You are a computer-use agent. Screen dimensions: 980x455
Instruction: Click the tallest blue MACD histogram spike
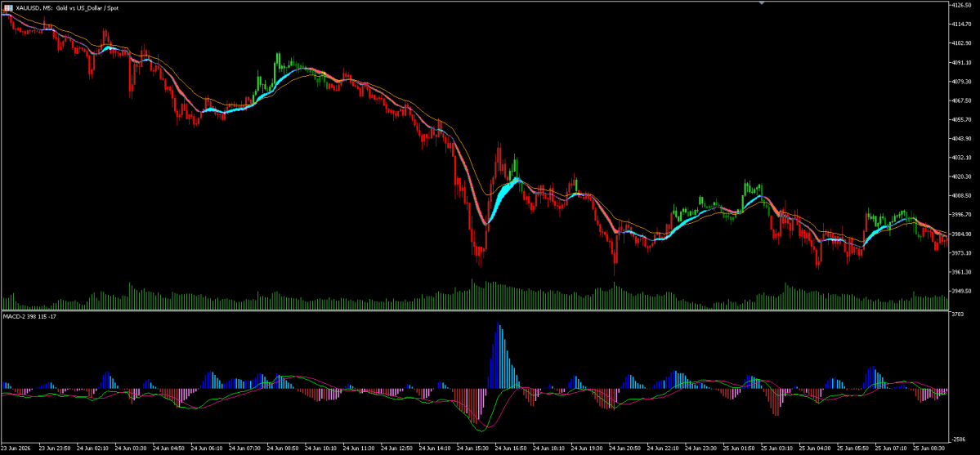coord(499,355)
